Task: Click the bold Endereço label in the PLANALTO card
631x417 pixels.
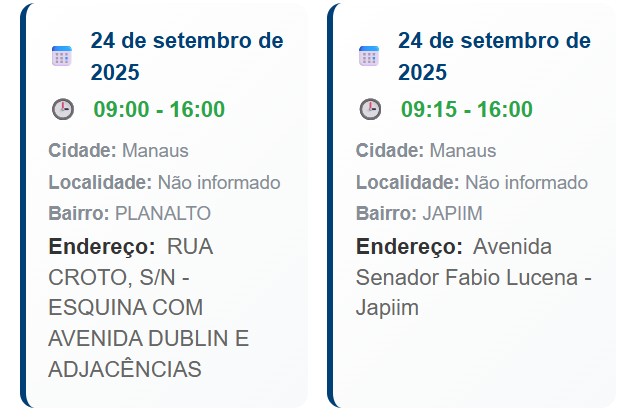Action: (101, 246)
